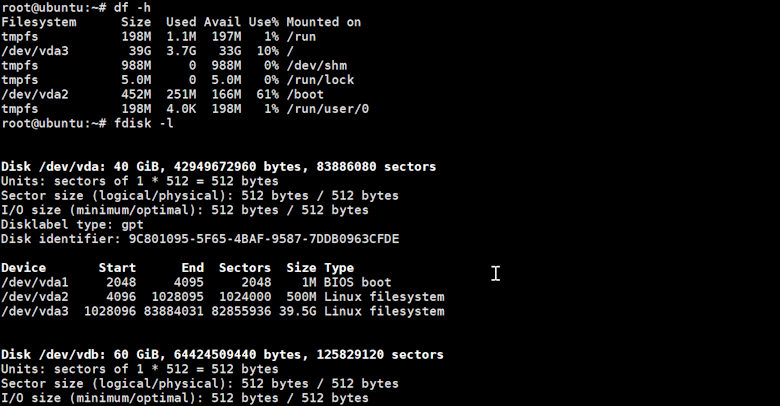Viewport: 780px width, 406px height.
Task: Click /dev/vda1 BIOS boot partition row
Action: (196, 282)
